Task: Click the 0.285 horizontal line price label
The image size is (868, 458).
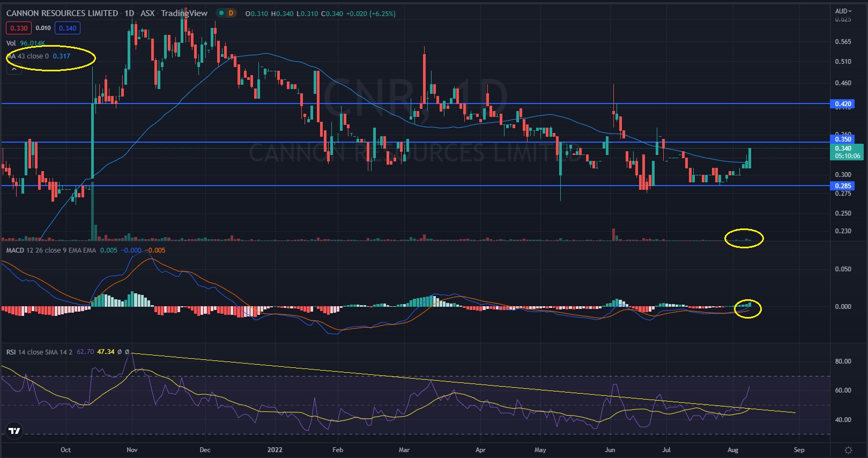Action: (x=843, y=186)
